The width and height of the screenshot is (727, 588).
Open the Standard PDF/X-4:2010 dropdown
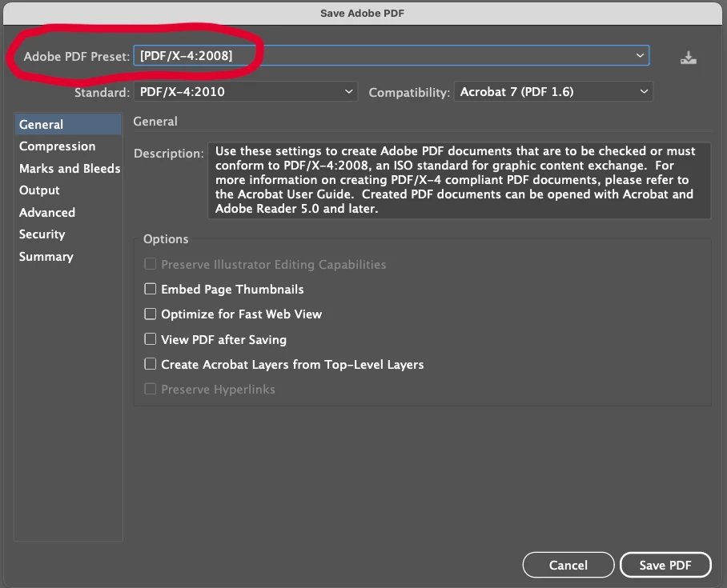click(x=246, y=92)
